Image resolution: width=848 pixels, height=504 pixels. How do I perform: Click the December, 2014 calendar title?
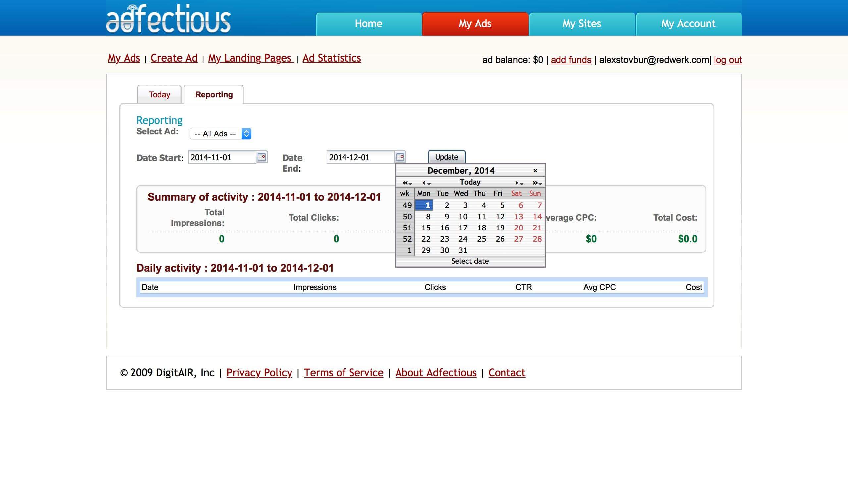(461, 171)
